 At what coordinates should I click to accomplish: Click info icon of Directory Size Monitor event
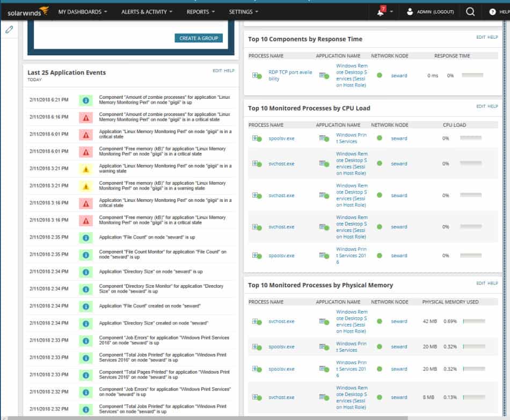click(86, 289)
